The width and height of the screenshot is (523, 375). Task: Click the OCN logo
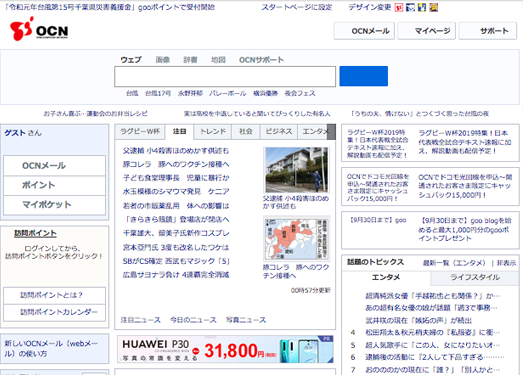click(x=39, y=30)
